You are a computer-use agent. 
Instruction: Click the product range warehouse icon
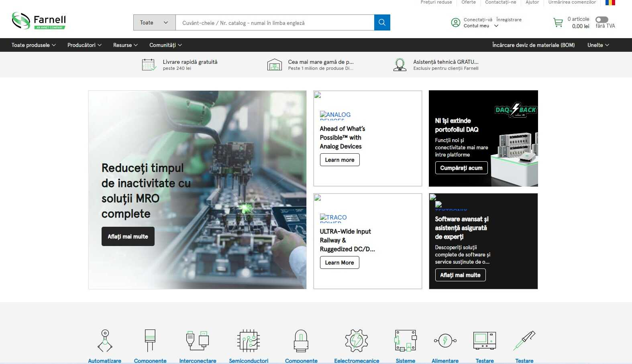tap(274, 65)
